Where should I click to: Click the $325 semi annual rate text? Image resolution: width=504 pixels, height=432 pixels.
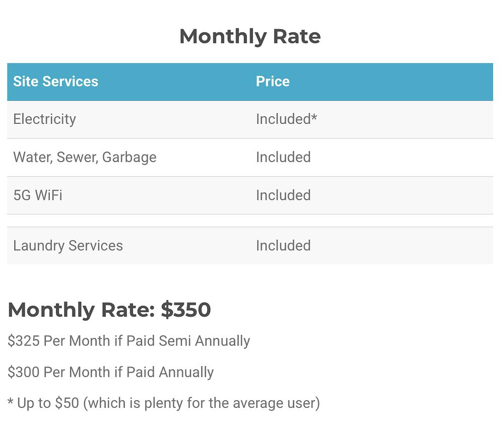[x=129, y=341]
